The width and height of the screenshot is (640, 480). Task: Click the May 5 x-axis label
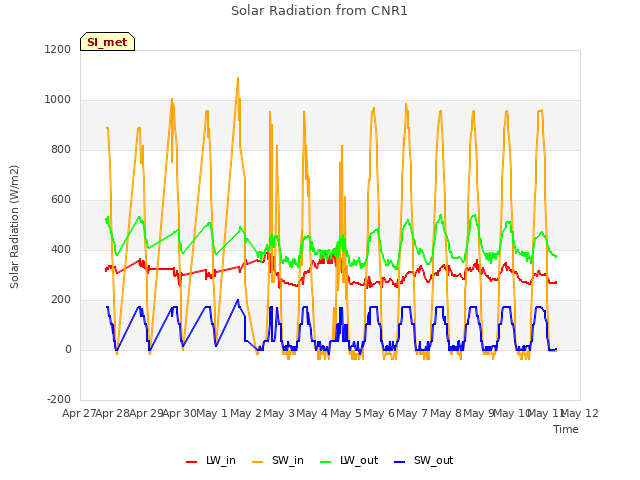(346, 413)
